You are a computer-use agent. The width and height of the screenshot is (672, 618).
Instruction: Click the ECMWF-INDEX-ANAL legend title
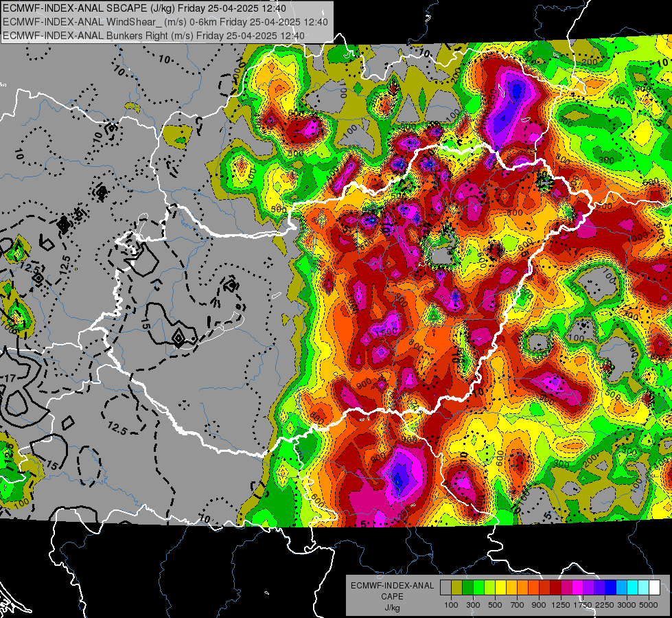(x=392, y=586)
